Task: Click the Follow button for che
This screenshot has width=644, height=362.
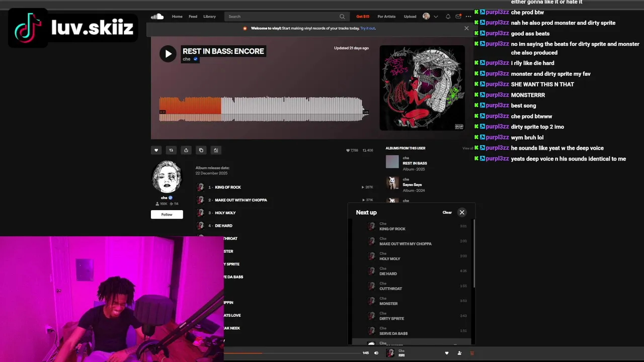Action: click(167, 215)
